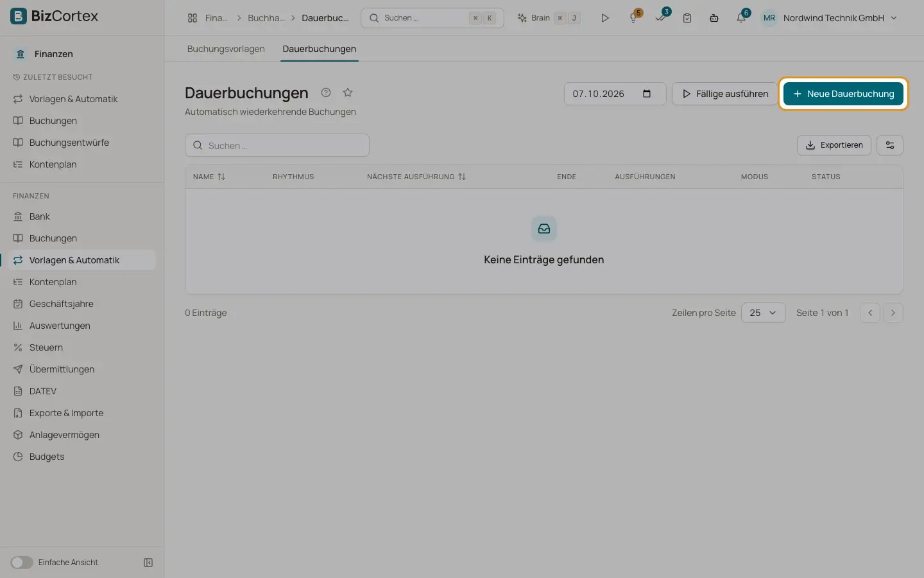924x578 pixels.
Task: Toggle the Einfache Ansicht switch
Action: [22, 563]
